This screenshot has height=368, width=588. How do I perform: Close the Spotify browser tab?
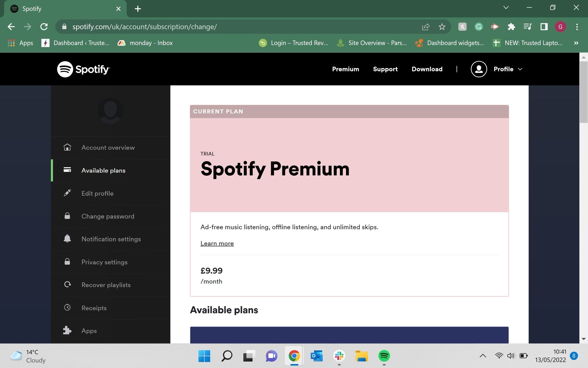[118, 9]
